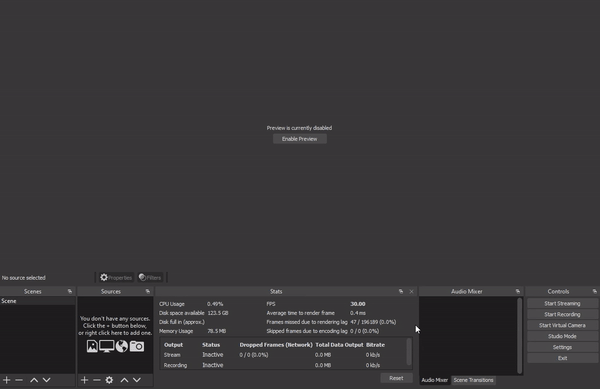This screenshot has width=600, height=389.
Task: Click the Recording row '0 kb/s' bitrate
Action: click(373, 365)
